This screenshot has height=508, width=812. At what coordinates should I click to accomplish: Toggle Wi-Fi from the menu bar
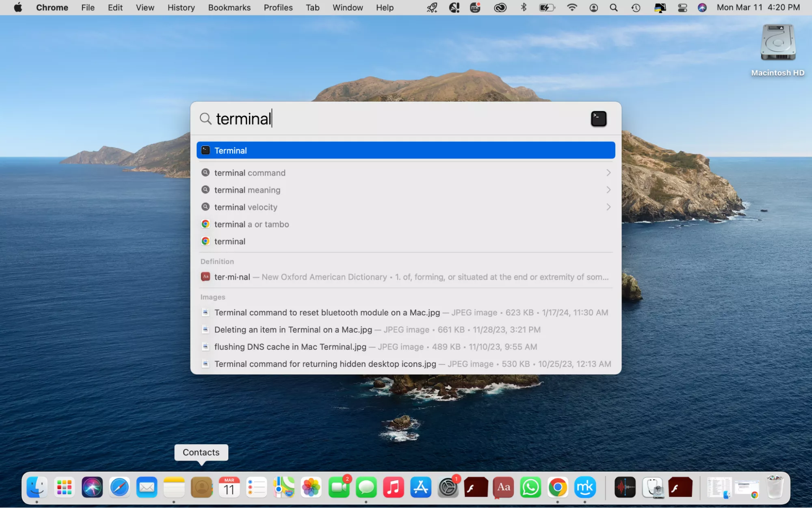point(572,7)
